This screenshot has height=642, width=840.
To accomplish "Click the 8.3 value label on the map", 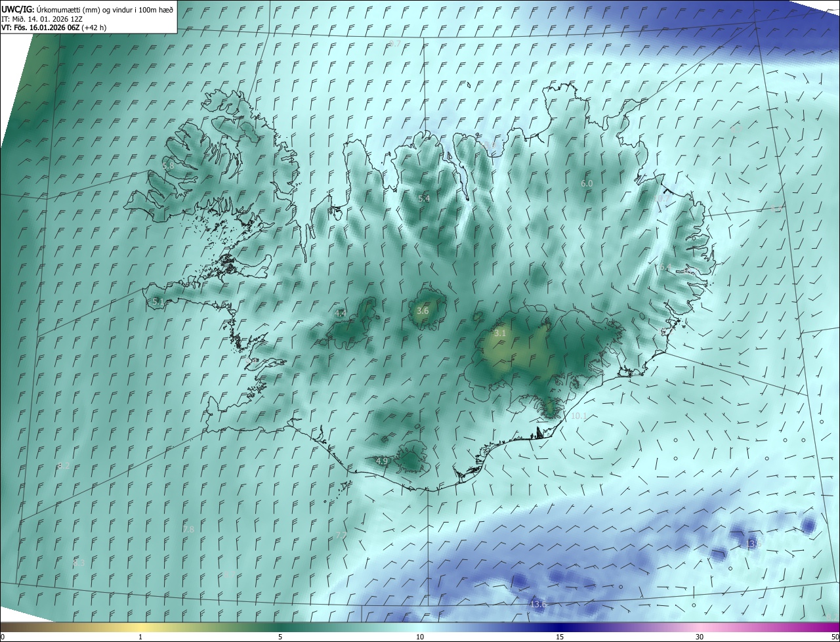I will pos(79,563).
